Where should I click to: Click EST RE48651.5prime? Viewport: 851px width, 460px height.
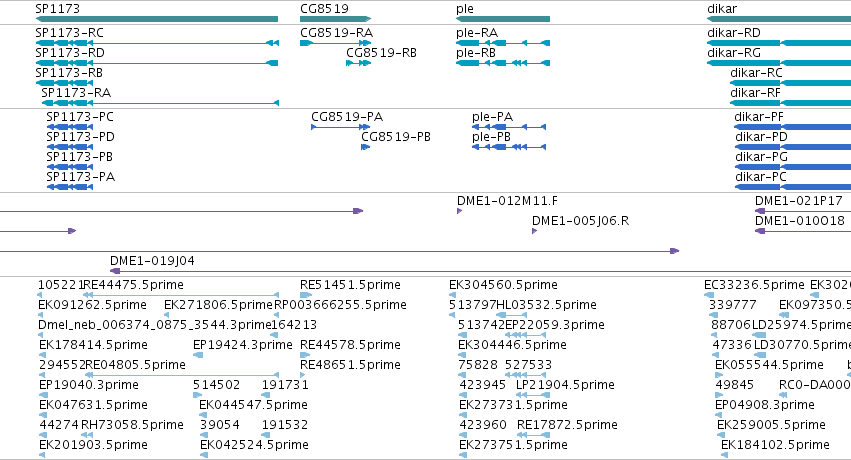351,365
